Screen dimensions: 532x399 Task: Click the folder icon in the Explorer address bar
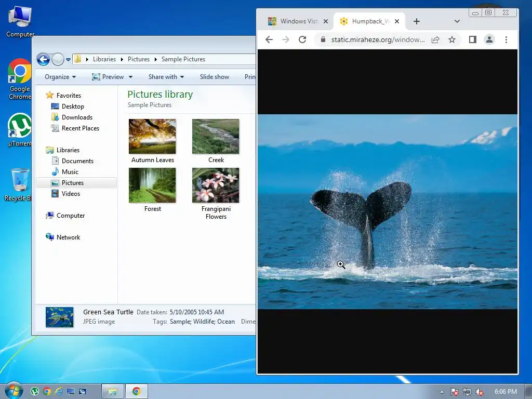coord(78,59)
